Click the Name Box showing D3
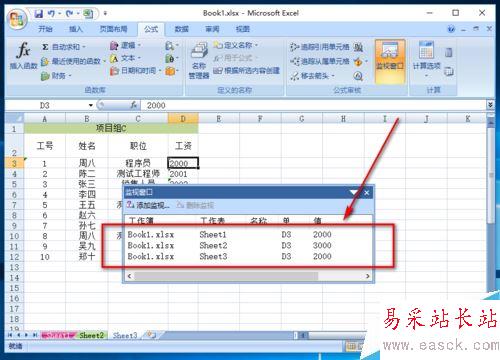 click(x=45, y=105)
